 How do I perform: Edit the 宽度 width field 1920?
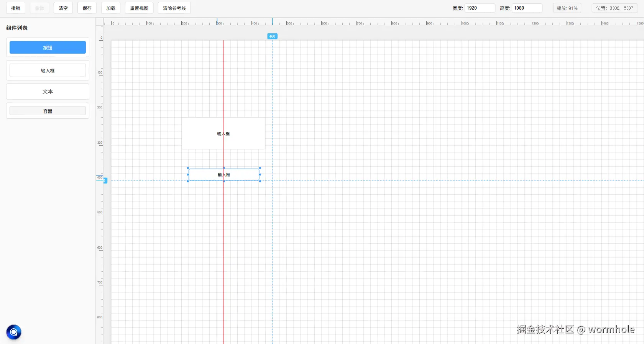tap(480, 8)
